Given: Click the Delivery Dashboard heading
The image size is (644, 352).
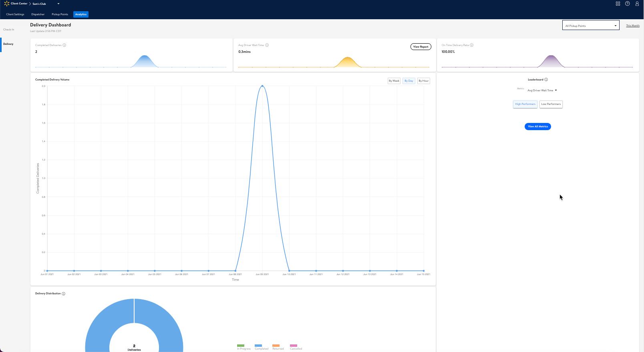Looking at the screenshot, I should [50, 25].
